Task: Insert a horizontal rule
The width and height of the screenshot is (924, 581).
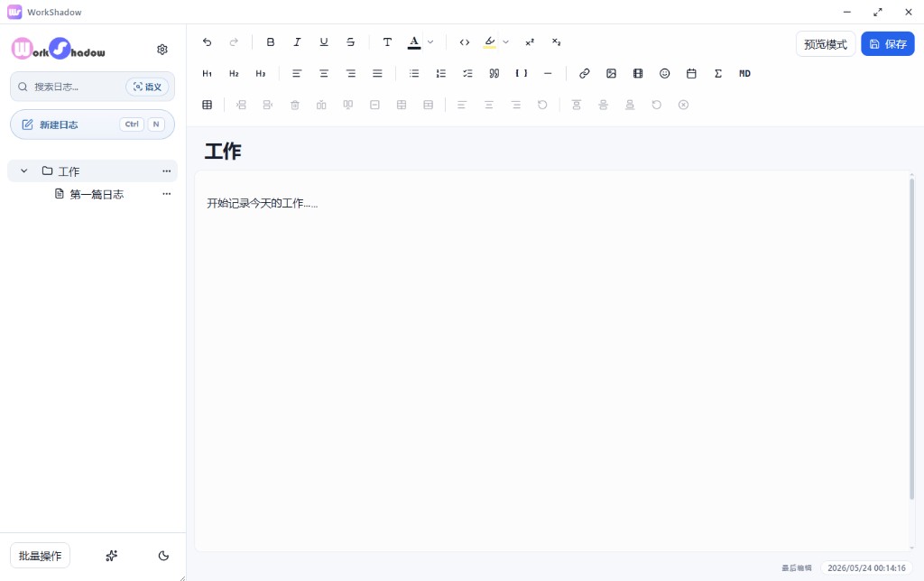Action: [x=548, y=74]
